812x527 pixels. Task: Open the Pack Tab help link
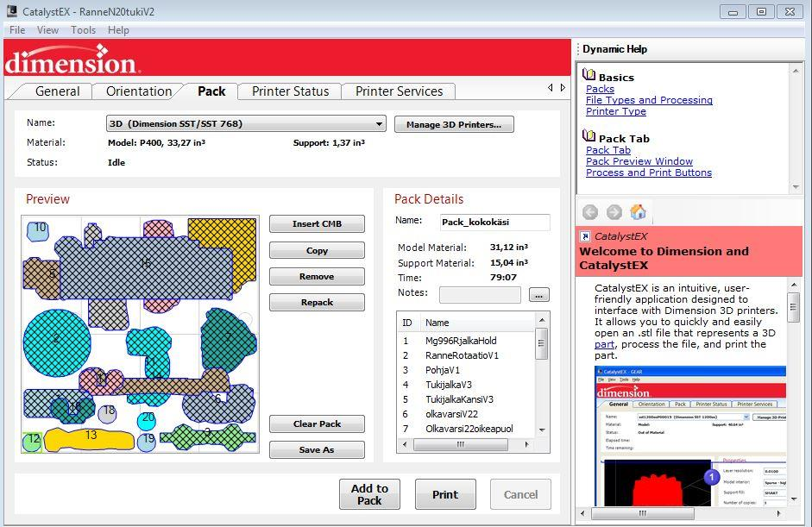tap(608, 150)
